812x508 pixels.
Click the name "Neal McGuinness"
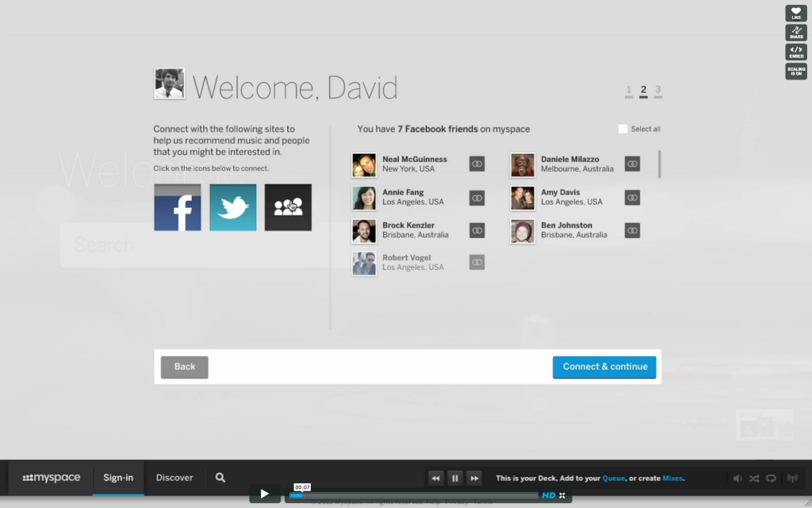pos(415,159)
